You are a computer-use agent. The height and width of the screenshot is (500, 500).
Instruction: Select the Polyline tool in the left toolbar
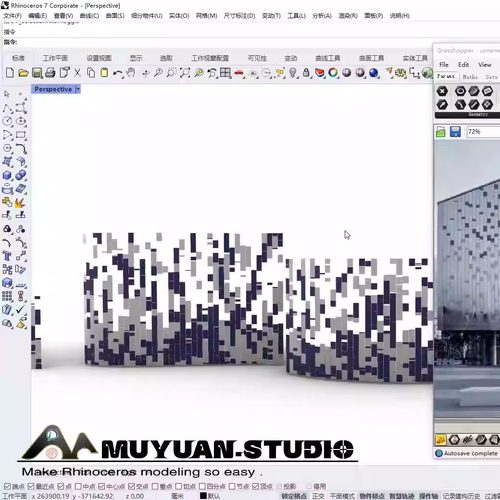click(7, 108)
